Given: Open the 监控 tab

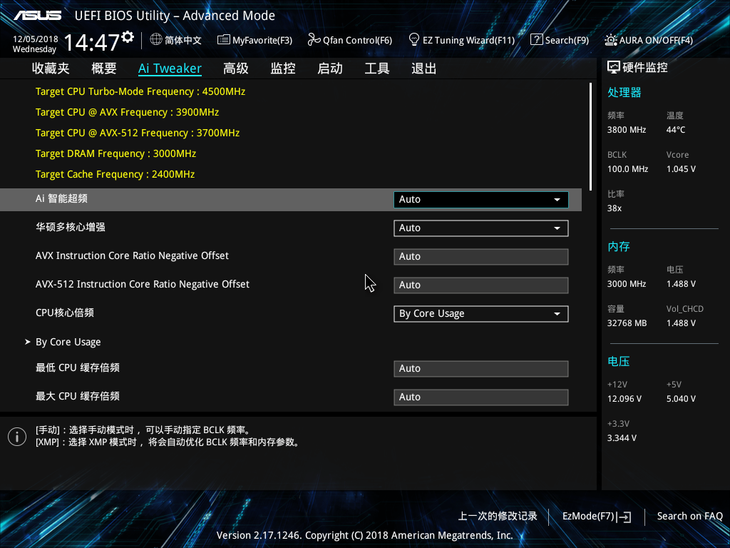Looking at the screenshot, I should [x=283, y=68].
